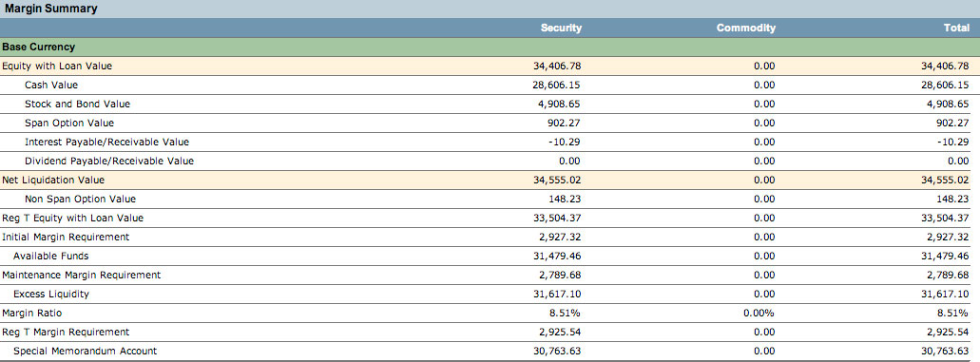Select Commodity 0.00 in Net Liquidation Value row
This screenshot has height=362, width=980.
click(764, 181)
